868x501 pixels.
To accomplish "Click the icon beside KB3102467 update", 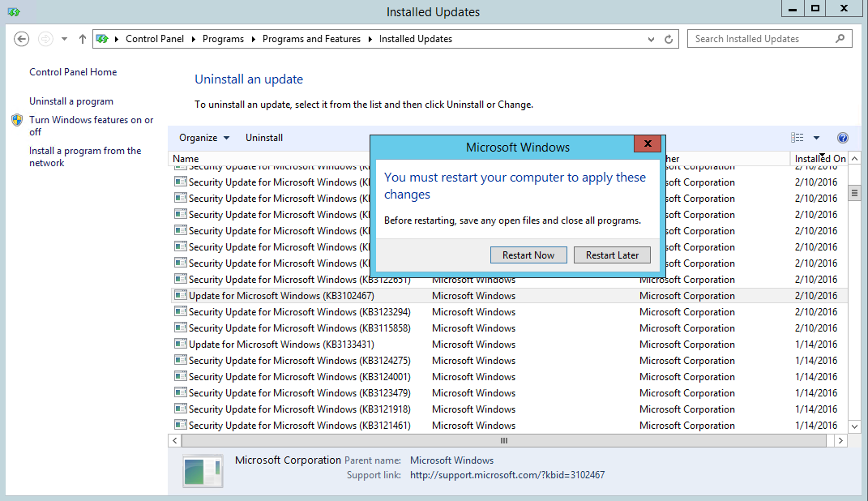I will click(181, 295).
